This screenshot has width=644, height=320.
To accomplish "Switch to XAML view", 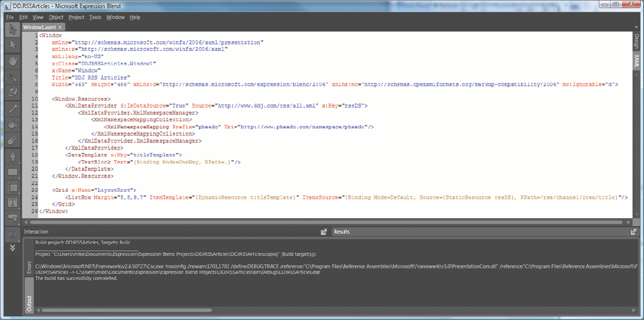I will coord(636,61).
